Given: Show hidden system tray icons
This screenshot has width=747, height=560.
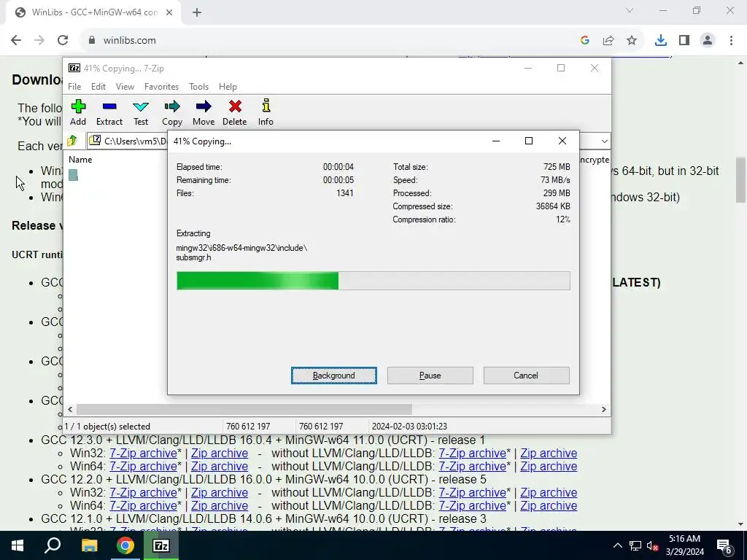Looking at the screenshot, I should click(x=617, y=545).
